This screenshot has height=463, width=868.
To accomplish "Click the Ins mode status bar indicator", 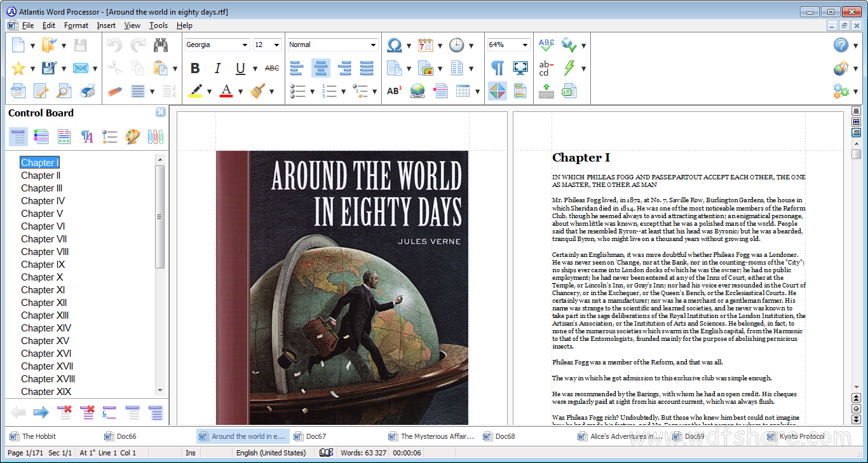I will (x=191, y=453).
